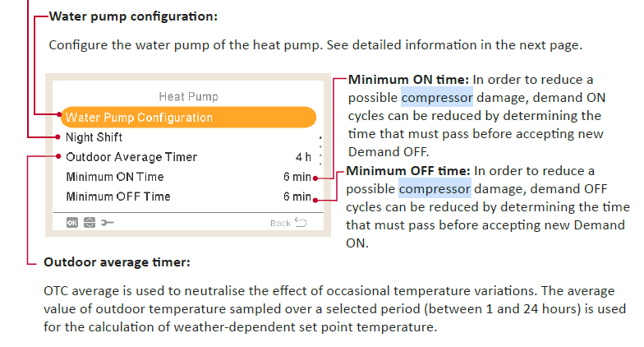
Task: Click the Back return arrow icon
Action: pos(301,222)
